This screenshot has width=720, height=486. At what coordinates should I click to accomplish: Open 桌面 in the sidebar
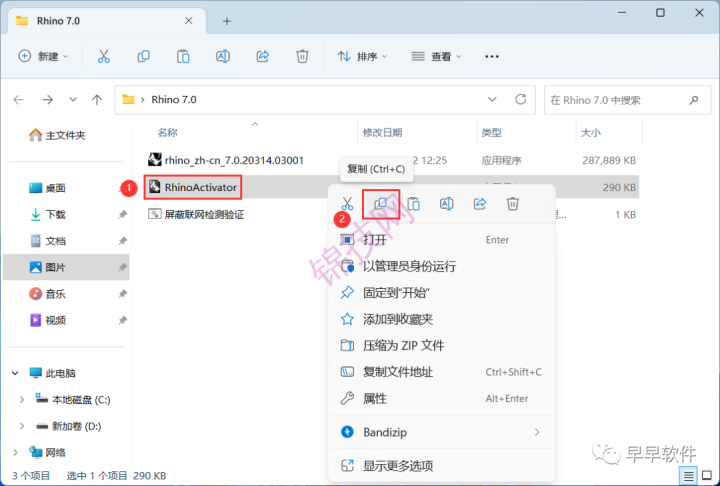pos(48,188)
